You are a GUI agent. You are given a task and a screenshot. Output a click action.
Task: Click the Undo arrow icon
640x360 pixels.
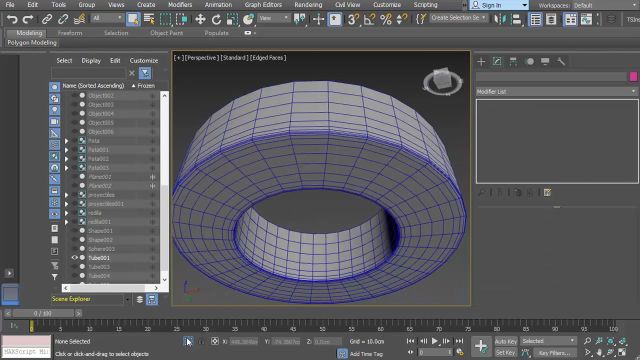tap(12, 19)
